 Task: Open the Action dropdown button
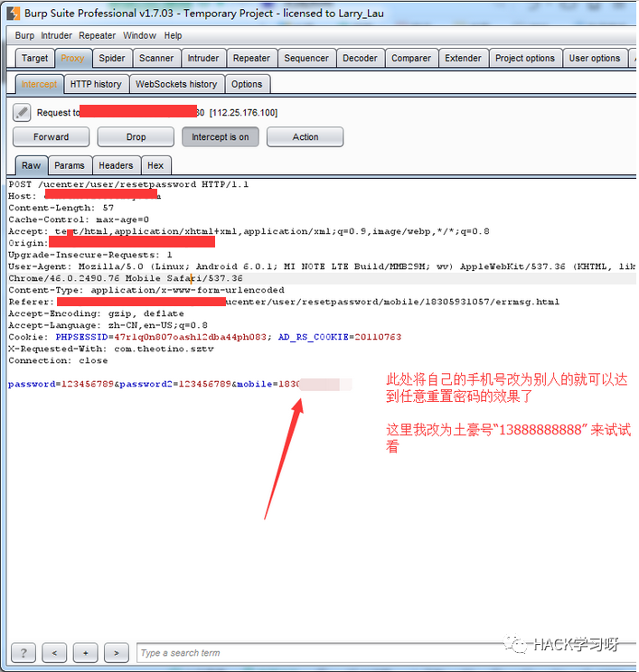click(305, 136)
